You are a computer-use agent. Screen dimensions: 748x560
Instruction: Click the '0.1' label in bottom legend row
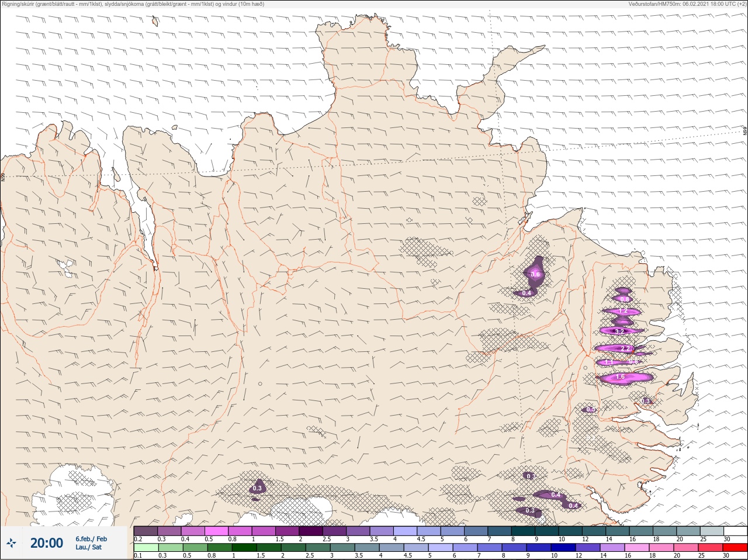138,556
